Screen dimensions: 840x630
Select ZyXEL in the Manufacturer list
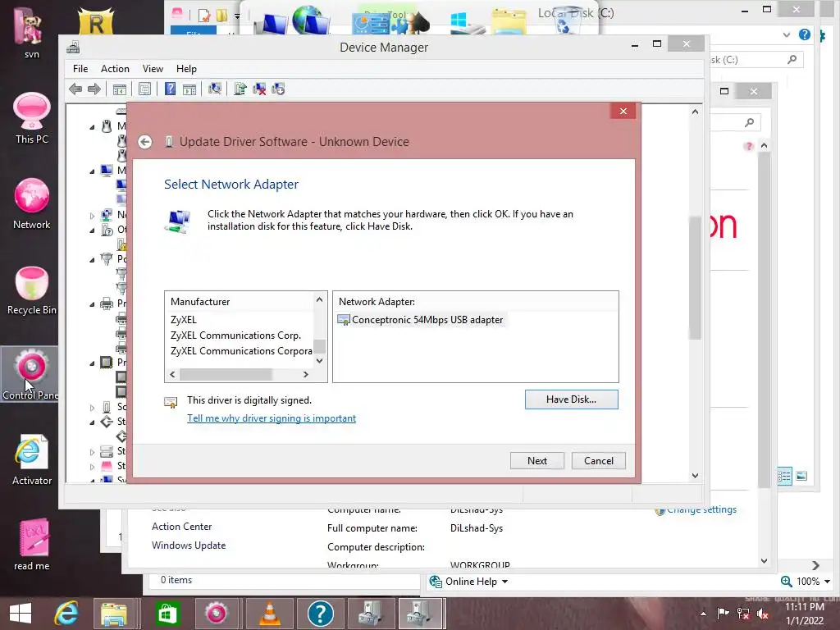[184, 320]
